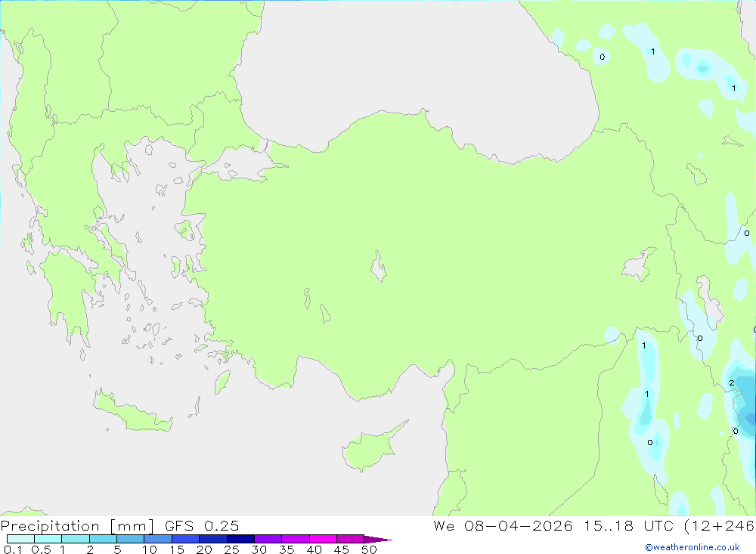Click the 0.5–1 mm legend color swatch
The height and width of the screenshot is (554, 756).
tap(48, 539)
